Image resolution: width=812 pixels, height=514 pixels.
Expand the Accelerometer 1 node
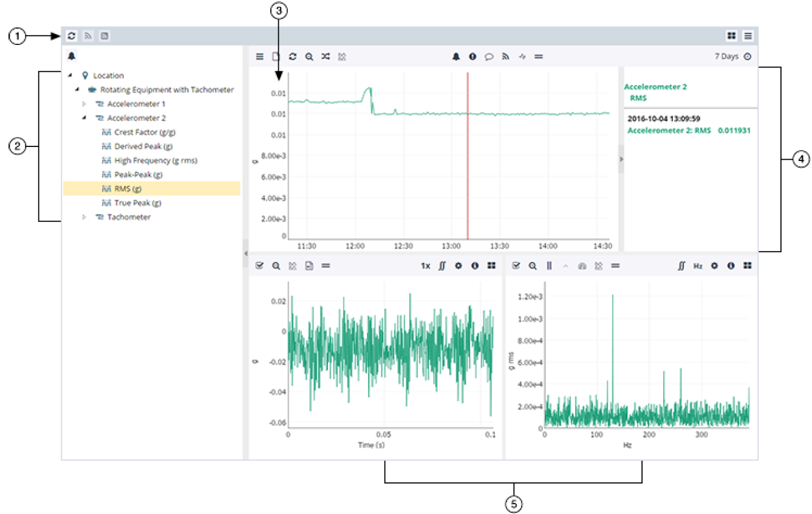pos(84,104)
